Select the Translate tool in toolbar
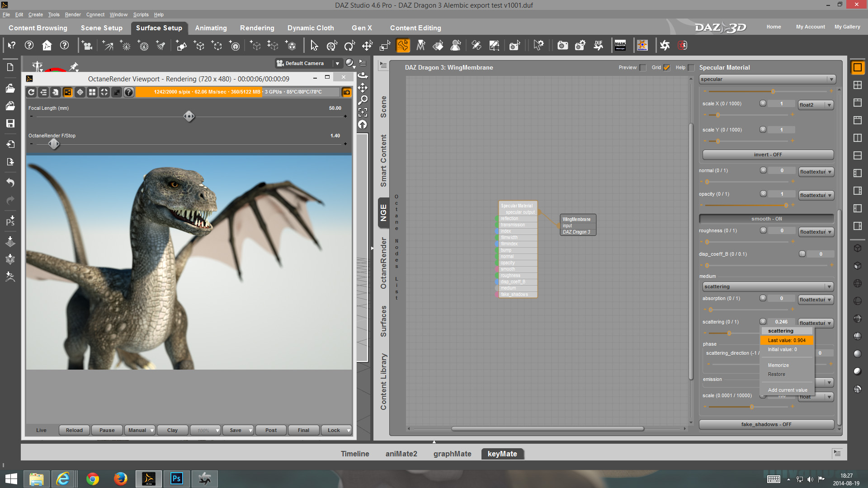Image resolution: width=868 pixels, height=488 pixels. click(367, 46)
